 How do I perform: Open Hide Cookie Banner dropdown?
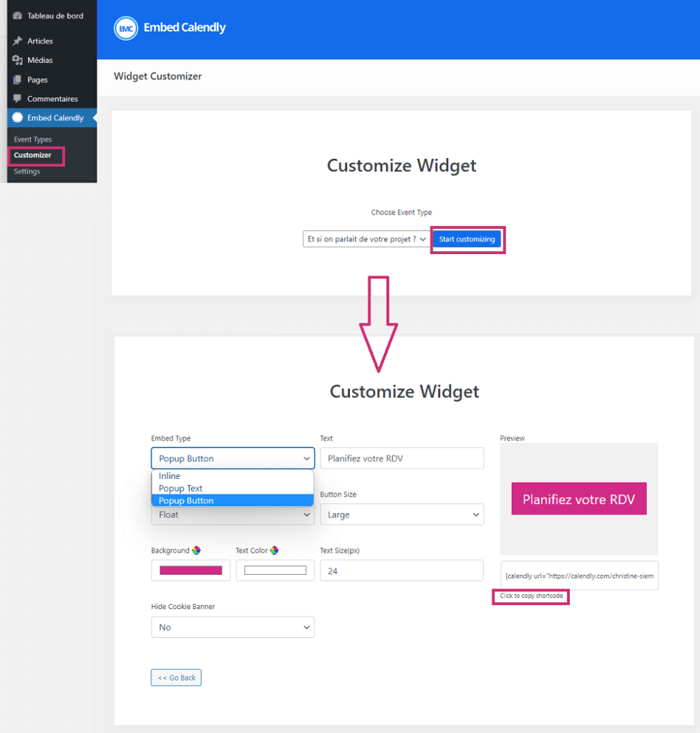pyautogui.click(x=233, y=627)
